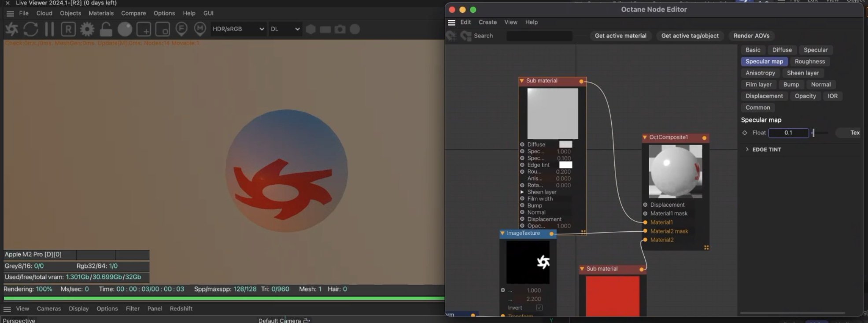Click Get active tag/object button

coord(690,36)
